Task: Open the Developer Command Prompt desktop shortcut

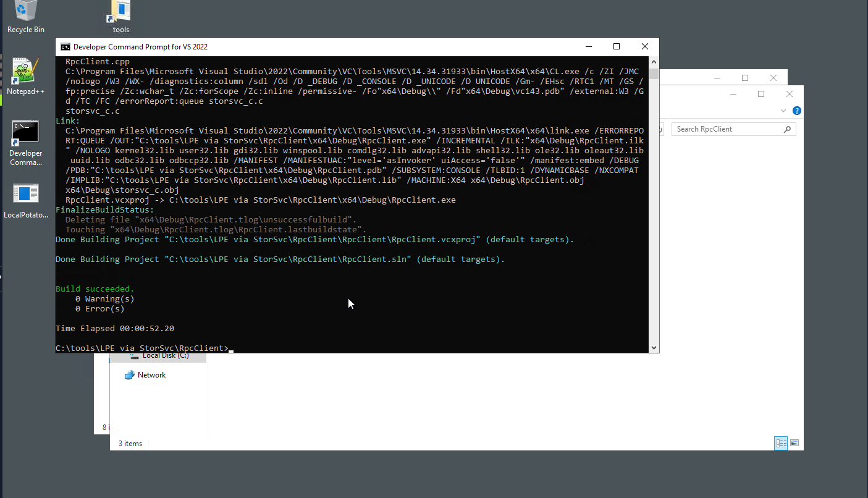Action: 26,143
